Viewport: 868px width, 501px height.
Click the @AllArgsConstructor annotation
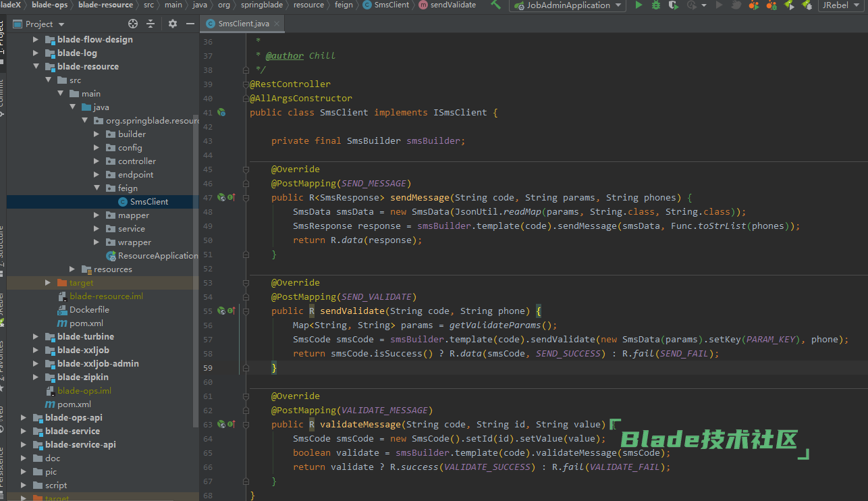[x=301, y=99]
